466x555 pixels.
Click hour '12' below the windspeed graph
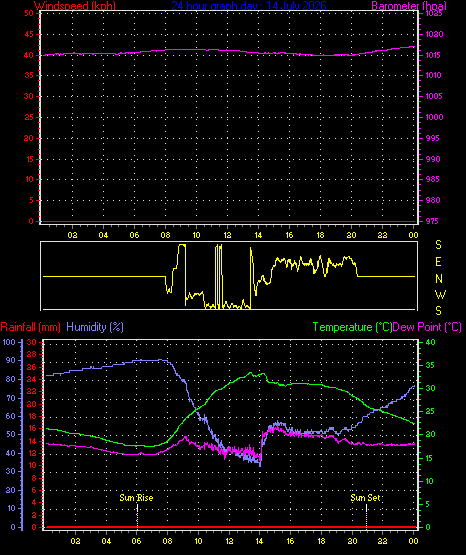coord(228,235)
